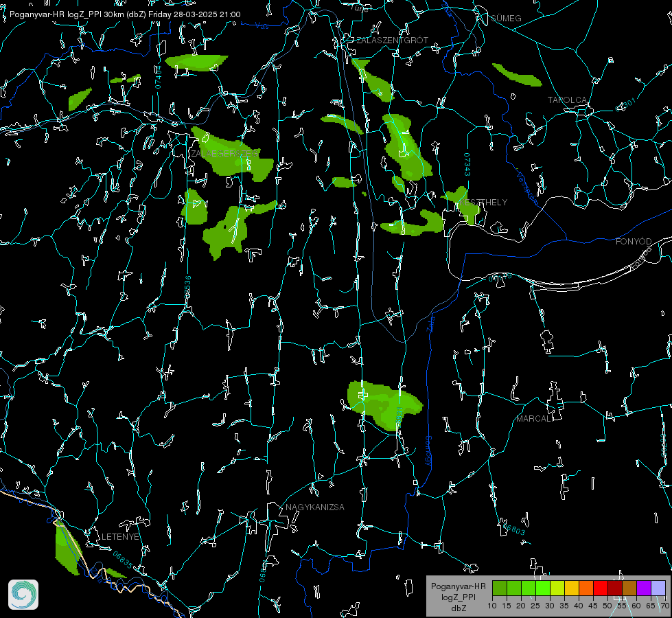The height and width of the screenshot is (618, 672).
Task: Click the MARCALI city label
Action: coord(535,419)
